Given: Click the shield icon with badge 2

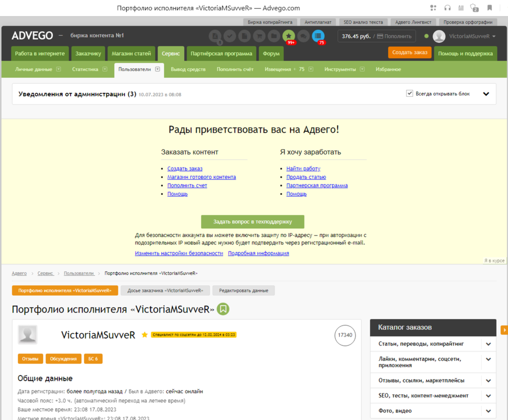Looking at the screenshot, I should (475, 8).
